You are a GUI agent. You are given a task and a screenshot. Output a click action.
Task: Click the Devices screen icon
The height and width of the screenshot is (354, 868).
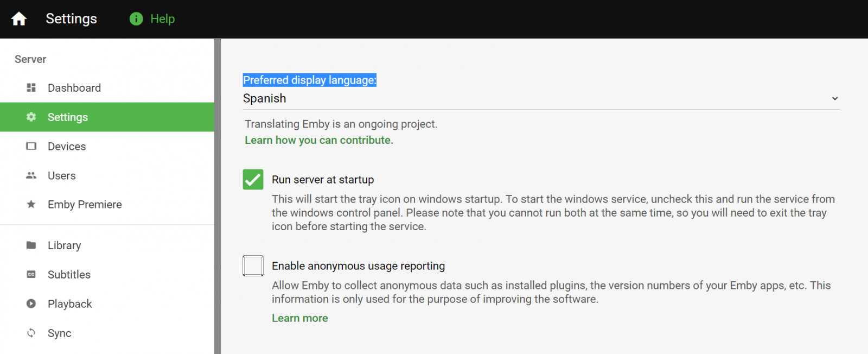tap(31, 147)
